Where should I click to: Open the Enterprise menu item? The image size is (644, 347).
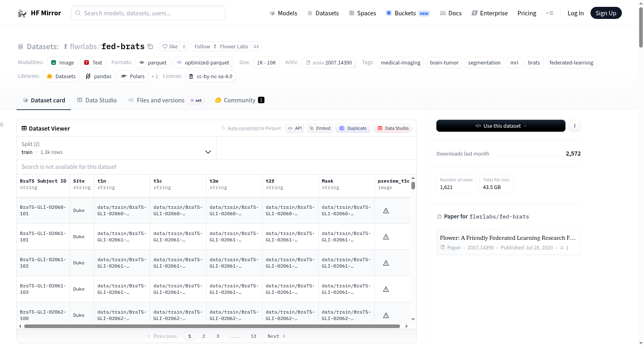[x=490, y=13]
